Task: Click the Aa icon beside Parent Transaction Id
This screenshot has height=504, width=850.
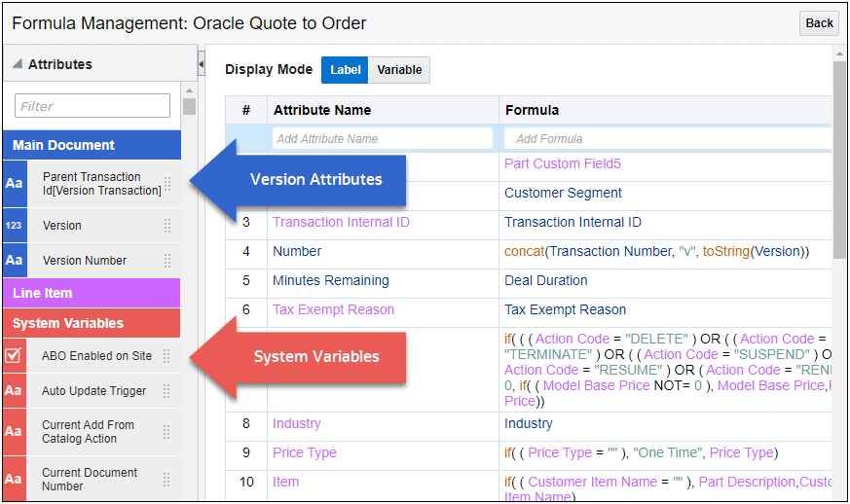Action: (15, 184)
